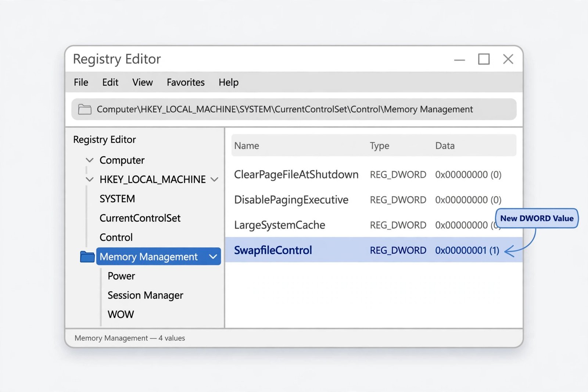Viewport: 588px width, 392px height.
Task: Click the address bar path field
Action: tap(294, 109)
